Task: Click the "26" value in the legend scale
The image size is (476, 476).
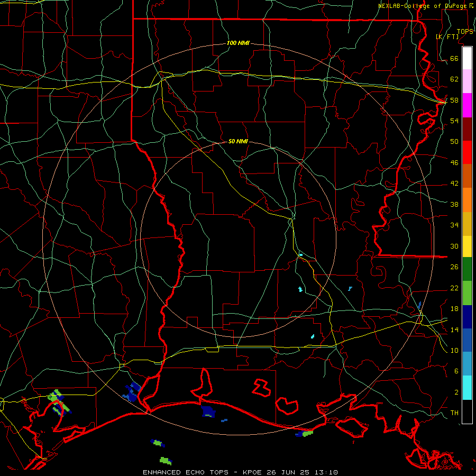Action: click(x=454, y=267)
